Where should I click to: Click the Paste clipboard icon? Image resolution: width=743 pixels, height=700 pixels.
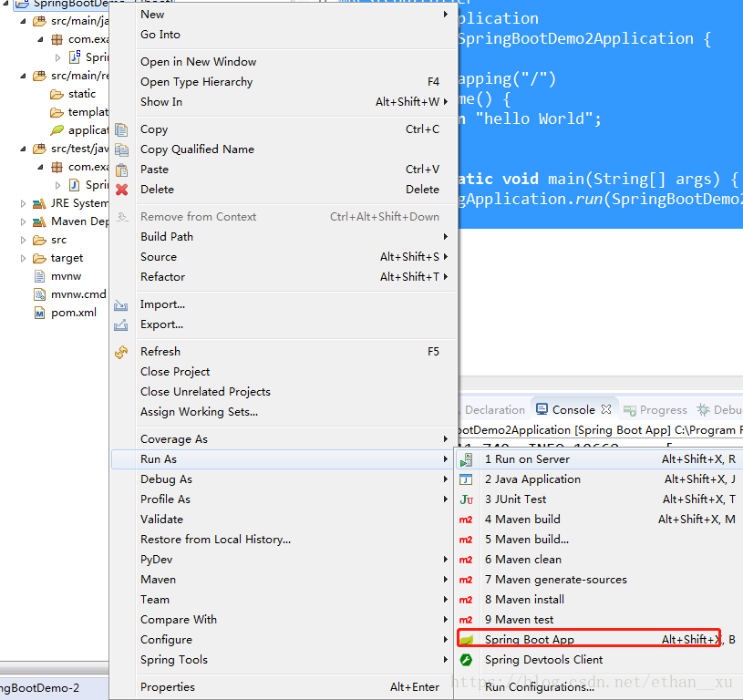click(x=122, y=170)
